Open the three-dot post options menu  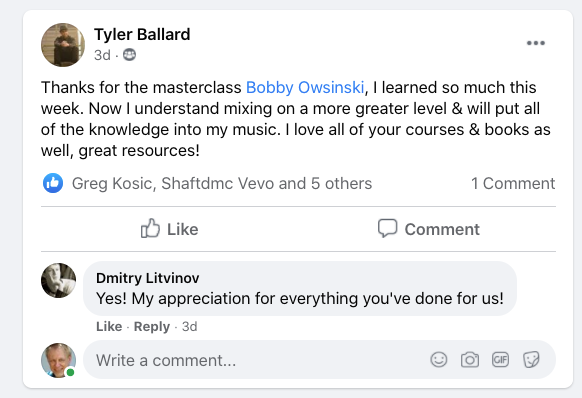536,43
